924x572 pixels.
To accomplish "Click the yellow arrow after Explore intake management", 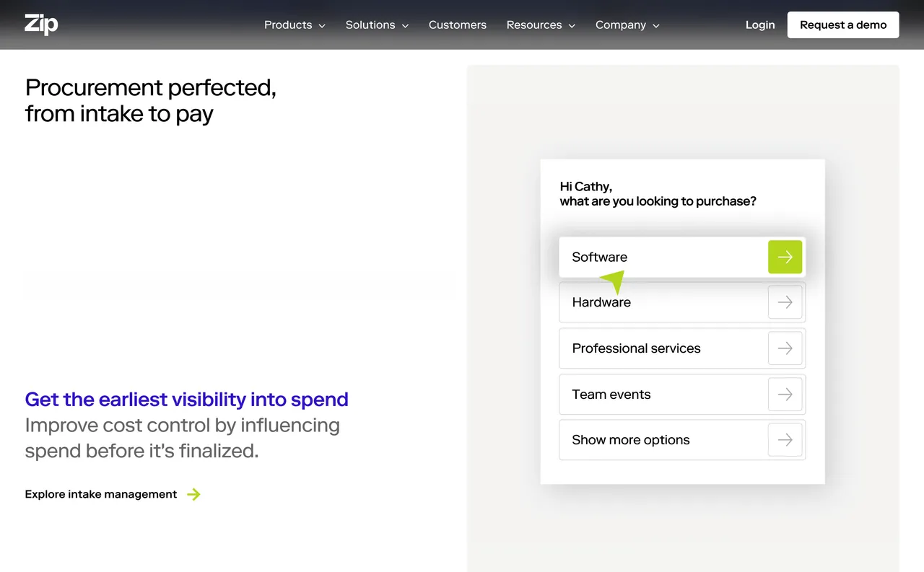I will pyautogui.click(x=193, y=494).
